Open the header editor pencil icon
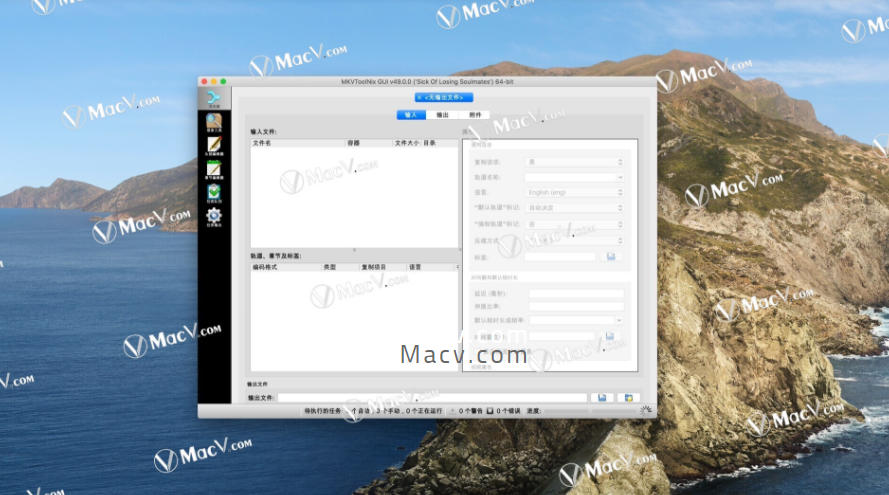This screenshot has width=889, height=495. (x=214, y=146)
